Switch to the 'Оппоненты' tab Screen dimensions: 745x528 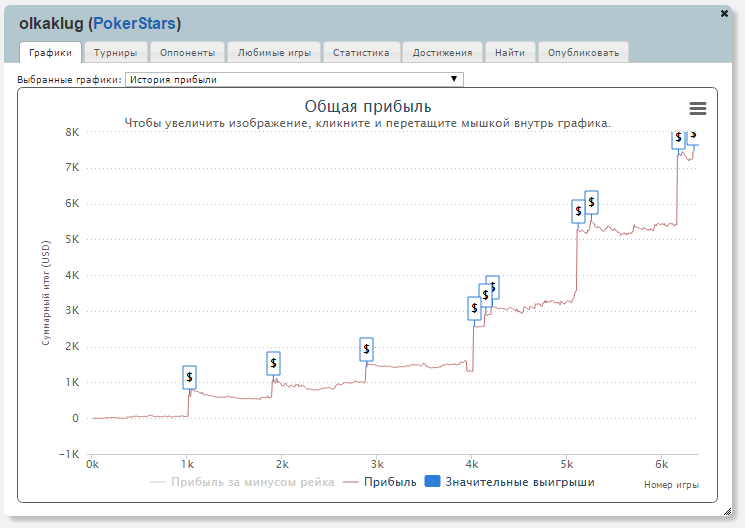coord(188,52)
